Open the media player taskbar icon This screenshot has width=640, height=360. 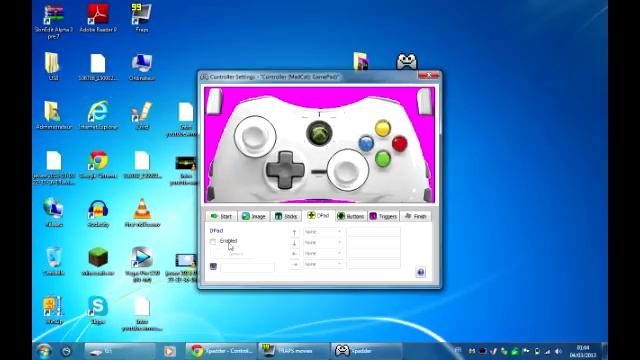coord(170,351)
